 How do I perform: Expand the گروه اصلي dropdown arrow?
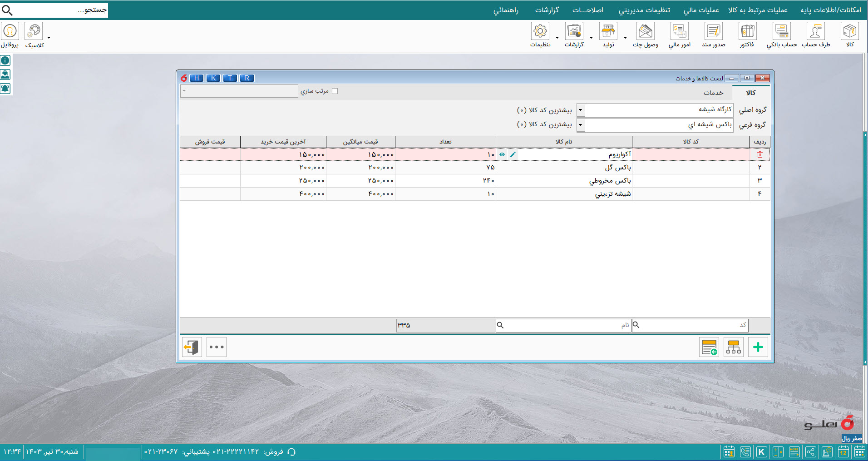pos(581,110)
